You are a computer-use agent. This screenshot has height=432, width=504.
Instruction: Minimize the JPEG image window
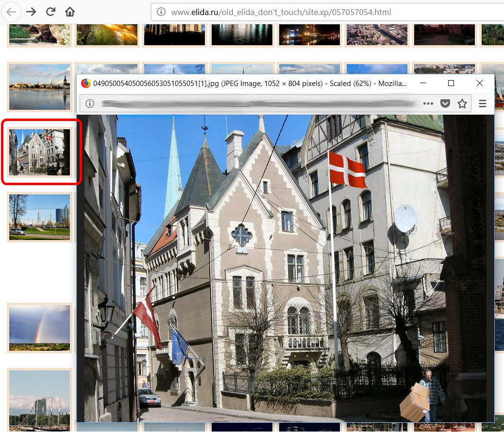coord(423,83)
